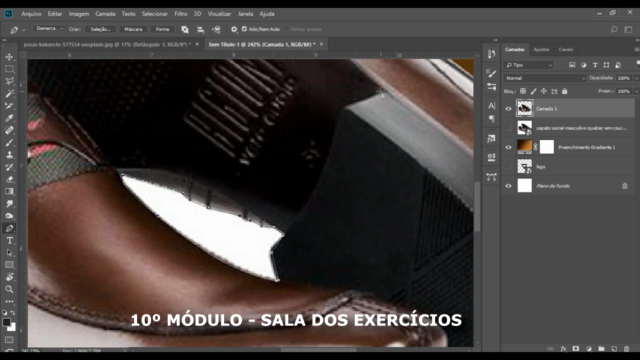Viewport: 640px width, 360px height.
Task: Open the Camada menu
Action: tap(105, 14)
